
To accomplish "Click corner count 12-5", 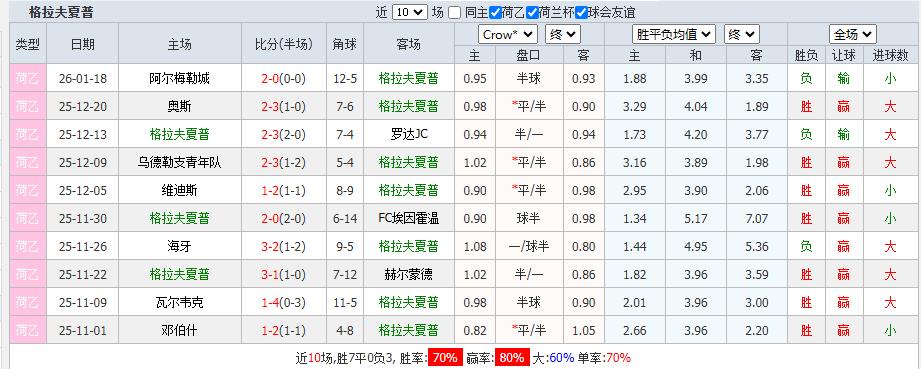I will pos(345,78).
